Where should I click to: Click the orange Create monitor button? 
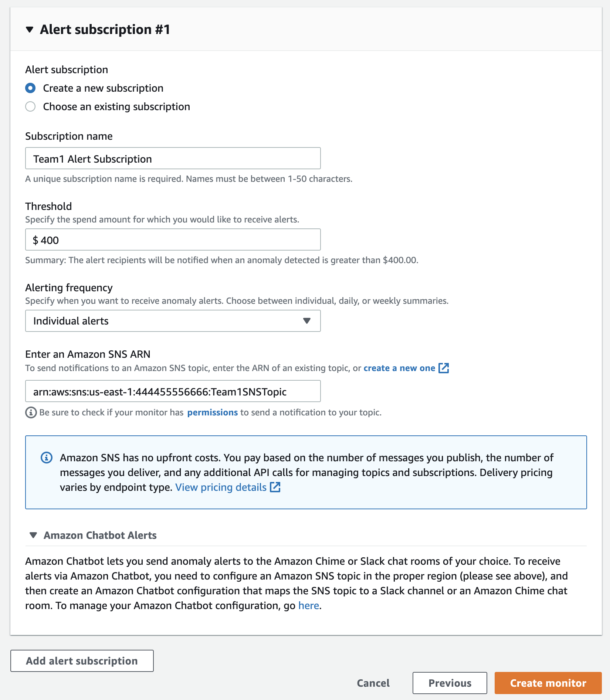(x=548, y=683)
